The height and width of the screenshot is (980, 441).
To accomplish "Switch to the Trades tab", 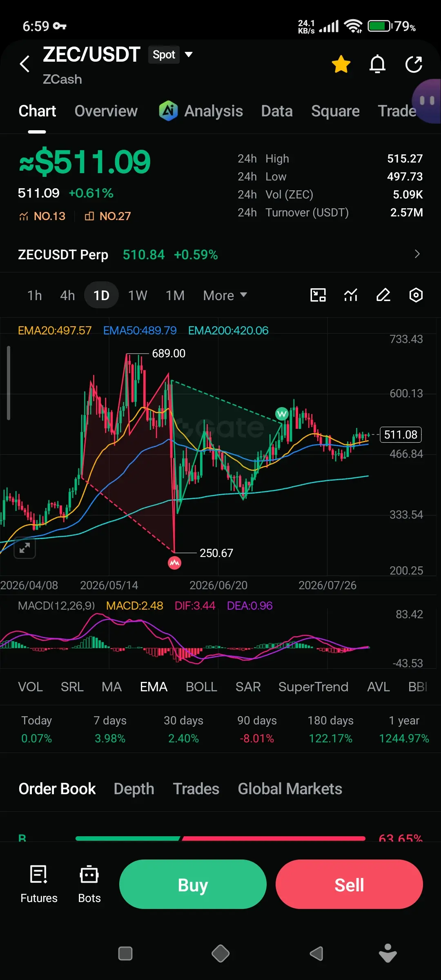I will pyautogui.click(x=196, y=789).
